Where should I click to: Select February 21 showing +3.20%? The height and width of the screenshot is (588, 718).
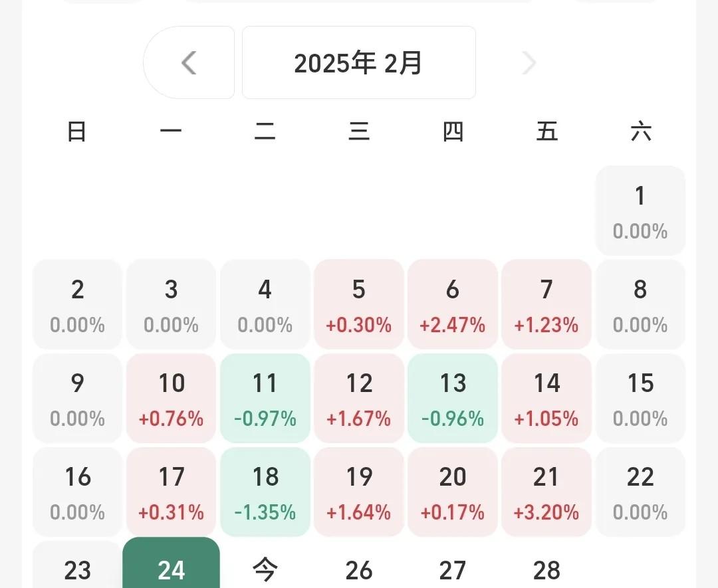pos(546,492)
